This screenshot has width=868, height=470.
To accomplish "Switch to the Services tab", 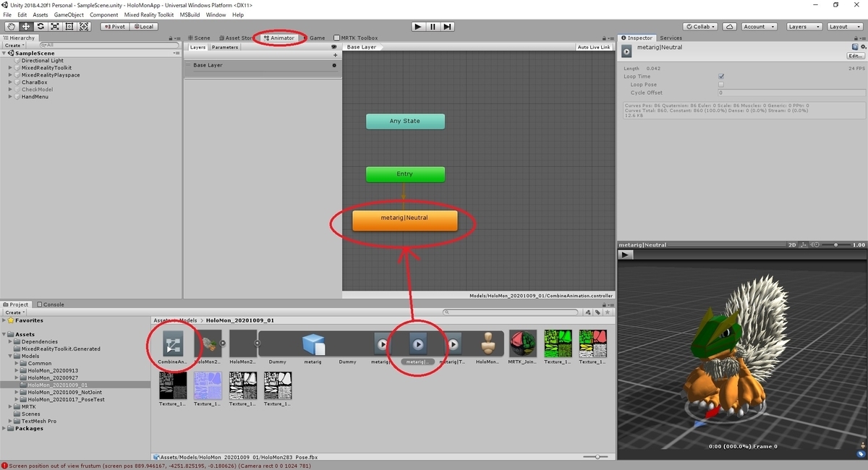I will pyautogui.click(x=671, y=38).
